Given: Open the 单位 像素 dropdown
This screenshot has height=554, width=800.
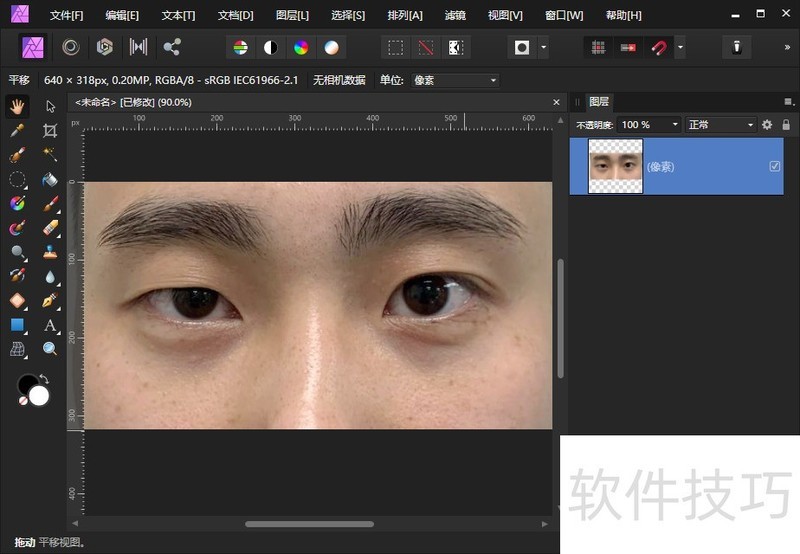Looking at the screenshot, I should [x=455, y=80].
